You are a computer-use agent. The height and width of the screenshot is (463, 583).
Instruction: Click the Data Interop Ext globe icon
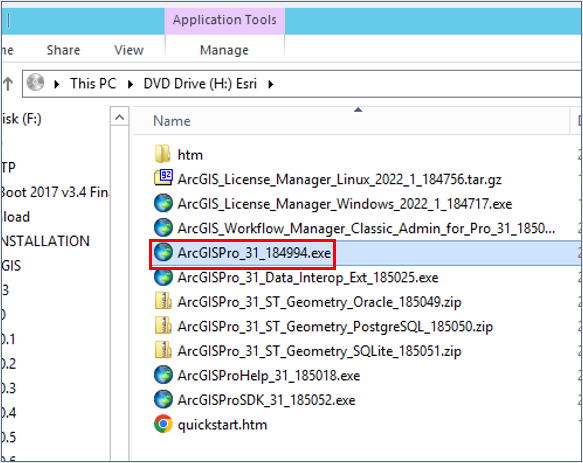pos(163,277)
